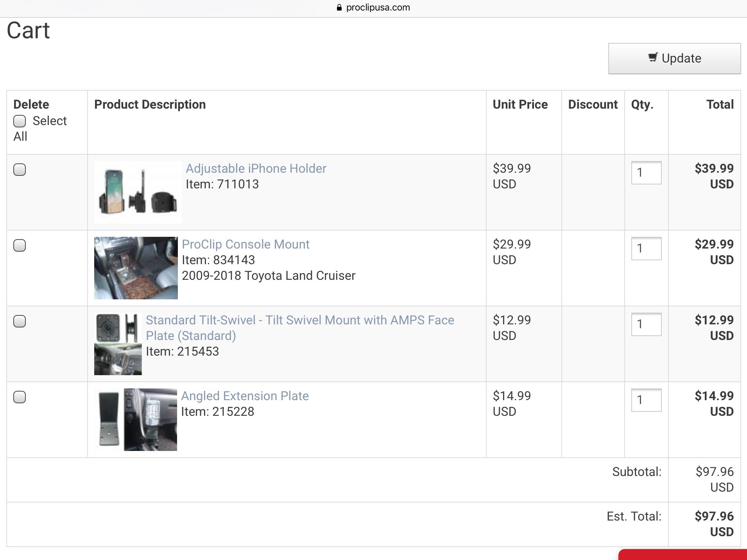Select the Tilt-Swivel Mount row checkbox

[x=20, y=321]
